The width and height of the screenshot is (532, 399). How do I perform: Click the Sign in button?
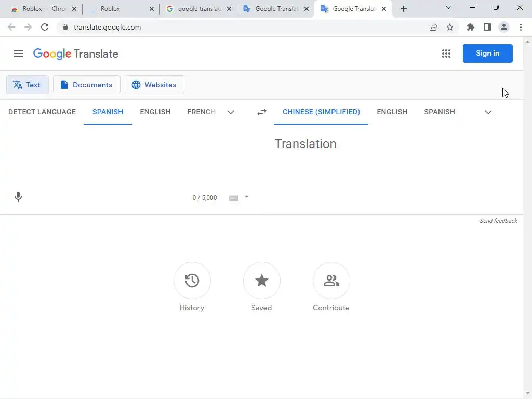pos(487,54)
